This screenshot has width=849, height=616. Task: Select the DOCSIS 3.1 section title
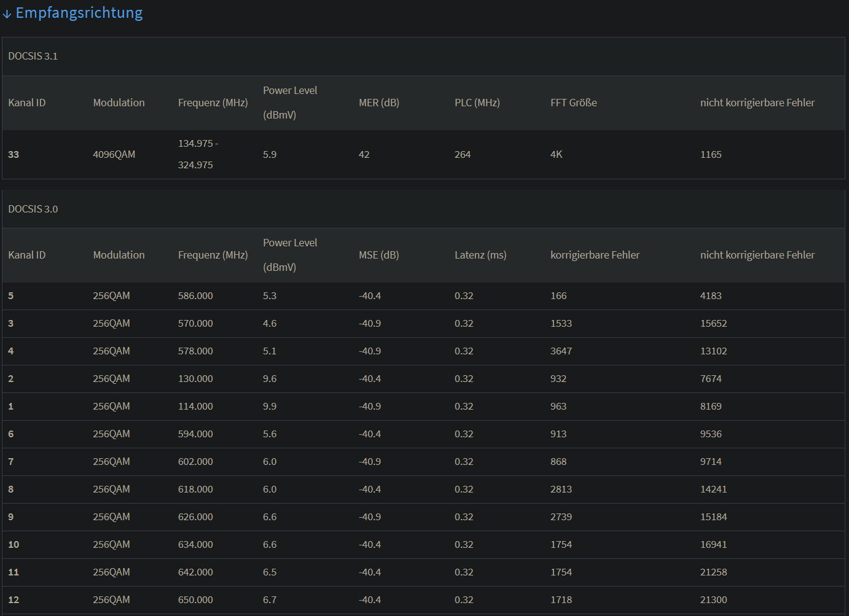click(33, 56)
